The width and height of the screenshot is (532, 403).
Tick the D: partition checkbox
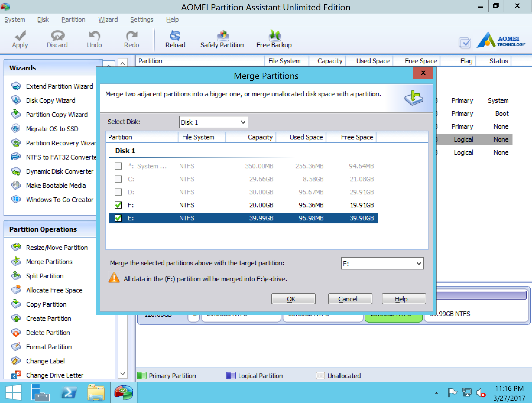[x=118, y=192]
